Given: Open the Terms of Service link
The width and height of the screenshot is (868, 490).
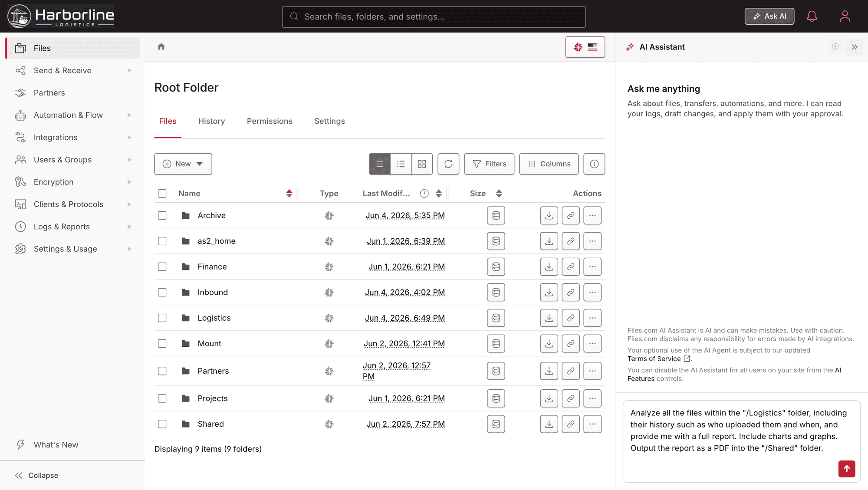Looking at the screenshot, I should point(658,359).
